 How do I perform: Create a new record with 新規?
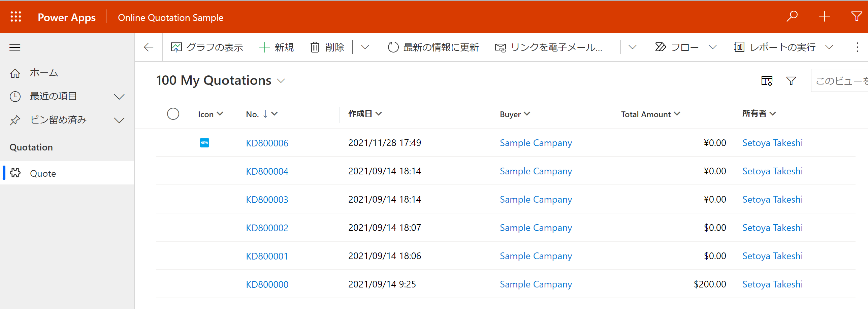[277, 47]
